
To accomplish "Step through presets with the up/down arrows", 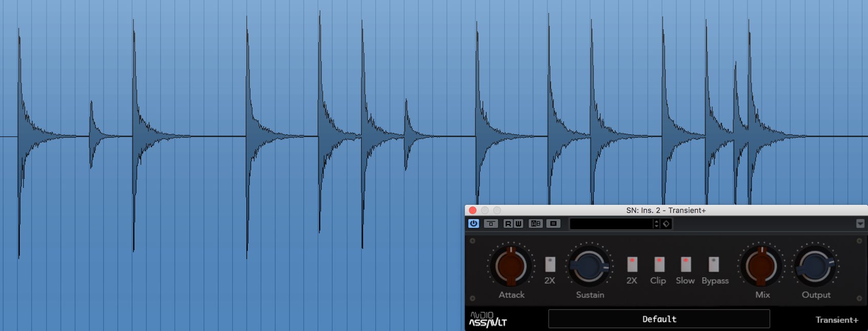I will [656, 224].
